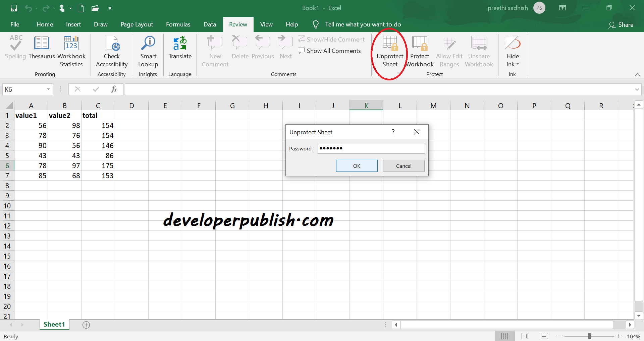Toggle Show/Hide Comment

pos(331,39)
